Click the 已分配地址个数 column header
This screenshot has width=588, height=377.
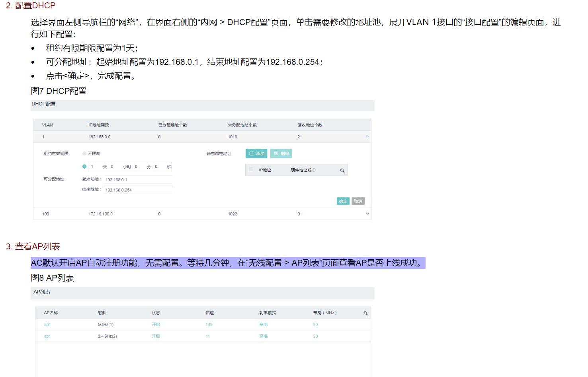coord(173,125)
